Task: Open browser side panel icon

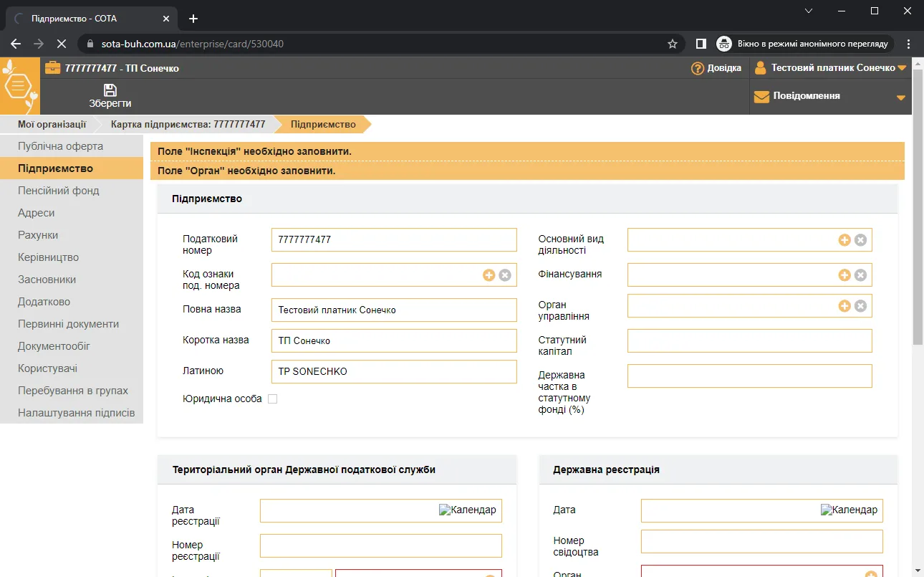Action: tap(701, 44)
